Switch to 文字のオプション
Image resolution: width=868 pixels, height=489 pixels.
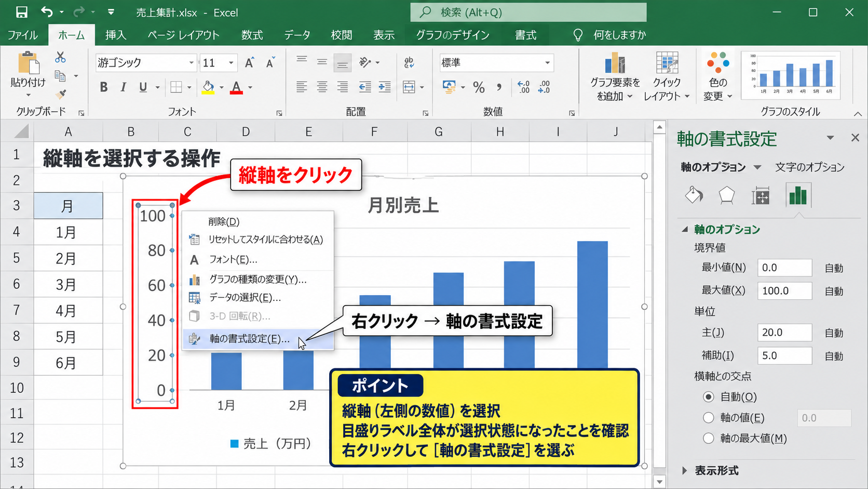tap(809, 167)
